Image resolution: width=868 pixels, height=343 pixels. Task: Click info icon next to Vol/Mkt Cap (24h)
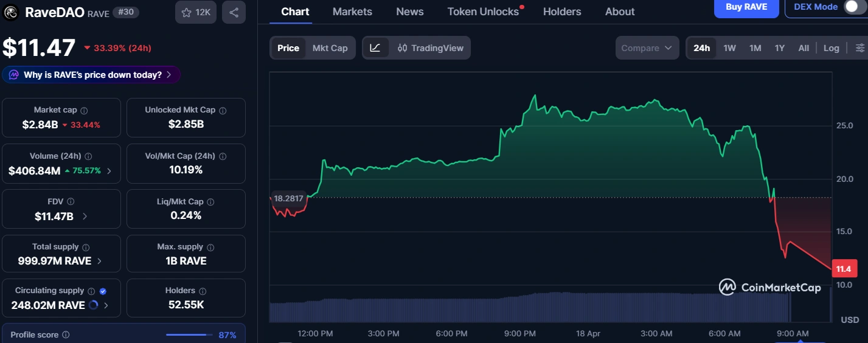pyautogui.click(x=222, y=156)
